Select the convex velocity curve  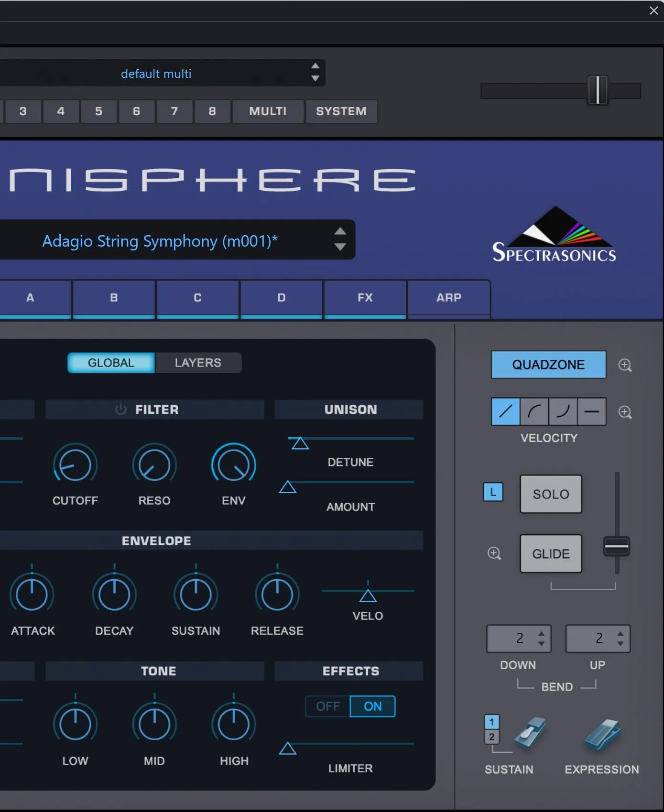(x=534, y=411)
